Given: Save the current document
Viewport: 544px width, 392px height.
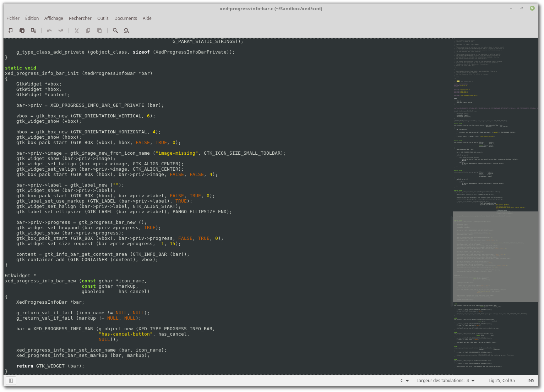Looking at the screenshot, I should (33, 30).
